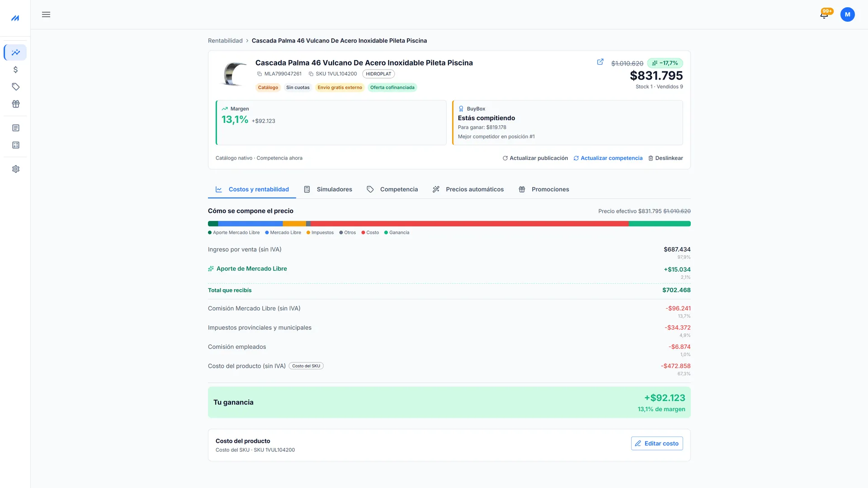Select the profitability chart sidebar icon
868x488 pixels.
tap(16, 52)
